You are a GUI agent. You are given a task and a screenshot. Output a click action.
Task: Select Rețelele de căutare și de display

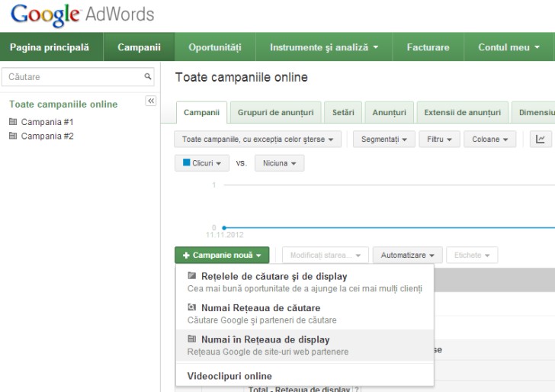[273, 276]
